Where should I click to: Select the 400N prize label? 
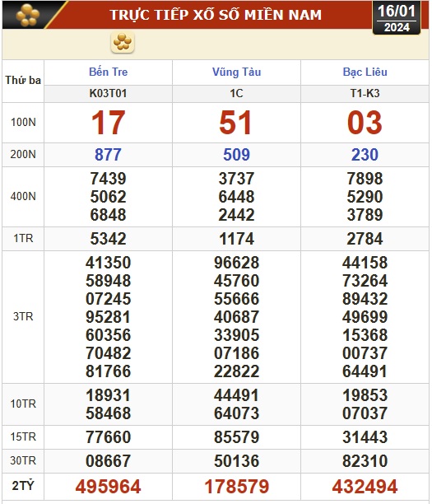point(23,196)
